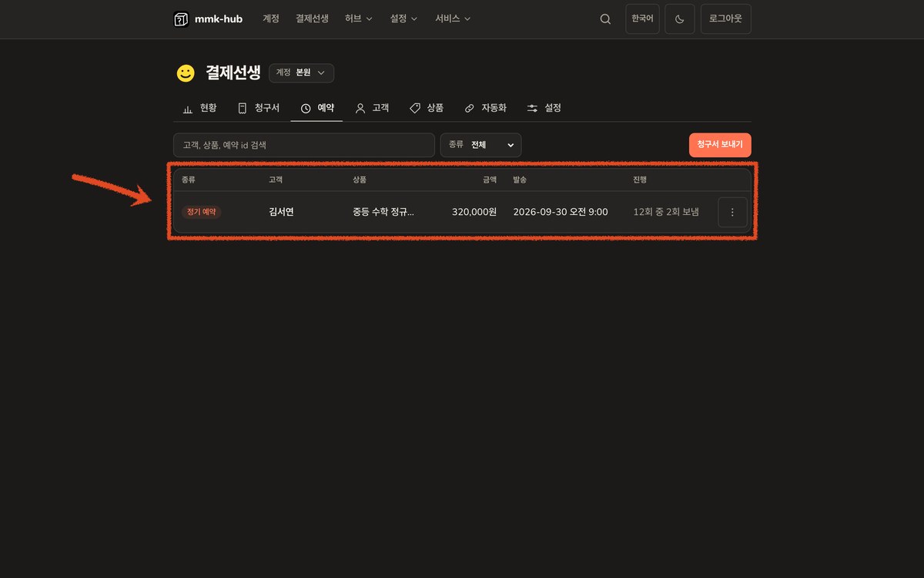The height and width of the screenshot is (578, 924).
Task: Expand the 설정 dropdown in top bar
Action: click(404, 18)
